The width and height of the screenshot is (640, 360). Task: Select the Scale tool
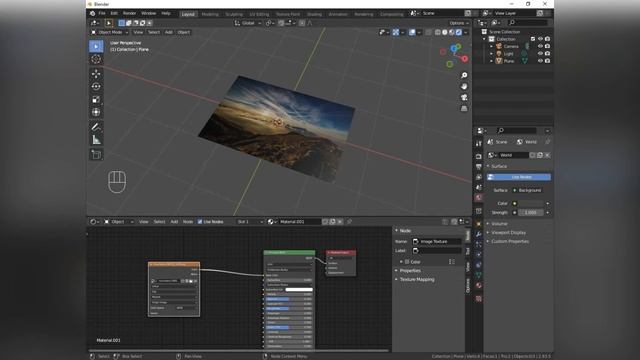[96, 100]
